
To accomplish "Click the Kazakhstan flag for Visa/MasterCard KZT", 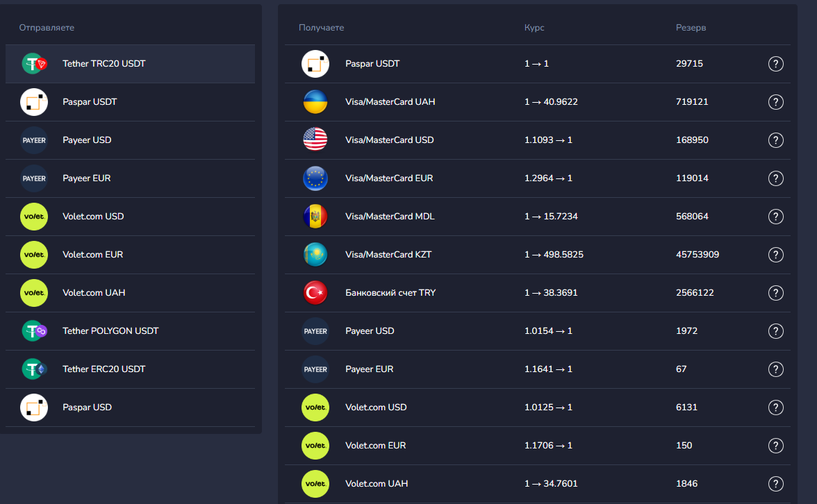I will (315, 255).
